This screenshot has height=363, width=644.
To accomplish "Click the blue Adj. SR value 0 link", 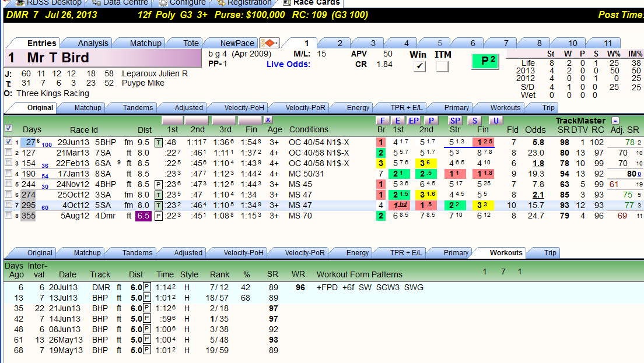I will (639, 174).
